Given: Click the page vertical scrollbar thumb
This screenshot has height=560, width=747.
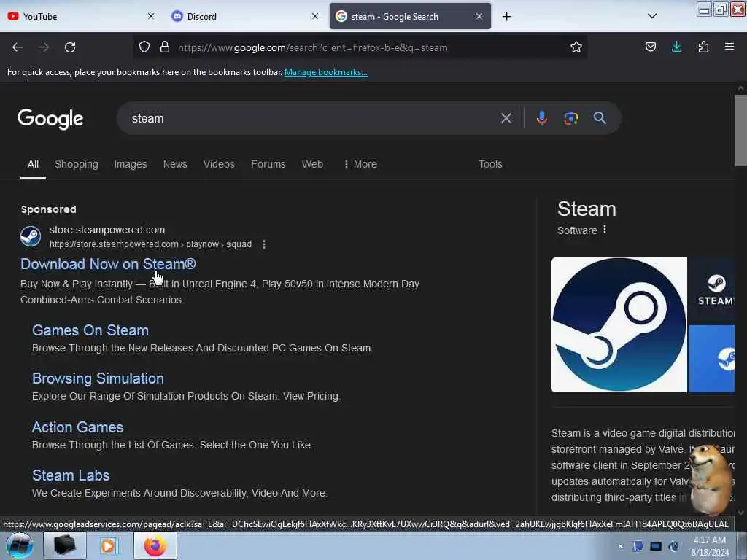Looking at the screenshot, I should pos(740,131).
